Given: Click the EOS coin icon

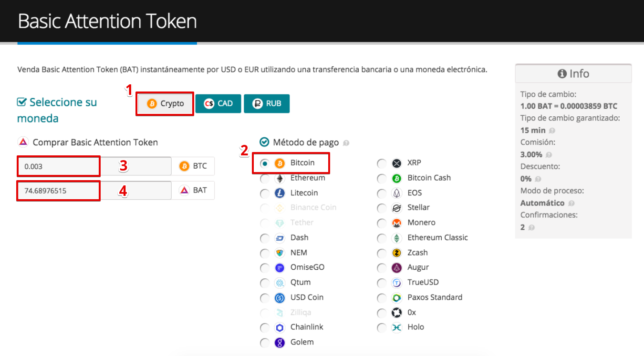Looking at the screenshot, I should [396, 193].
